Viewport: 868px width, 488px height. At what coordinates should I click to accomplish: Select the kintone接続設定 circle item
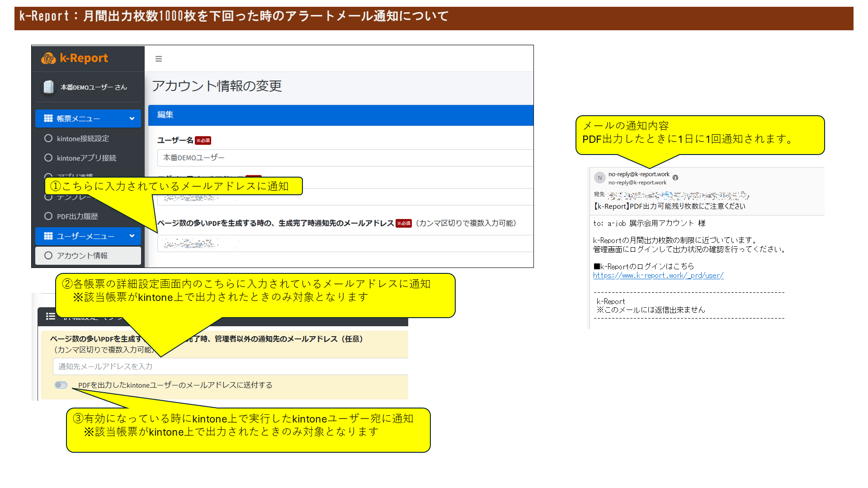click(48, 138)
